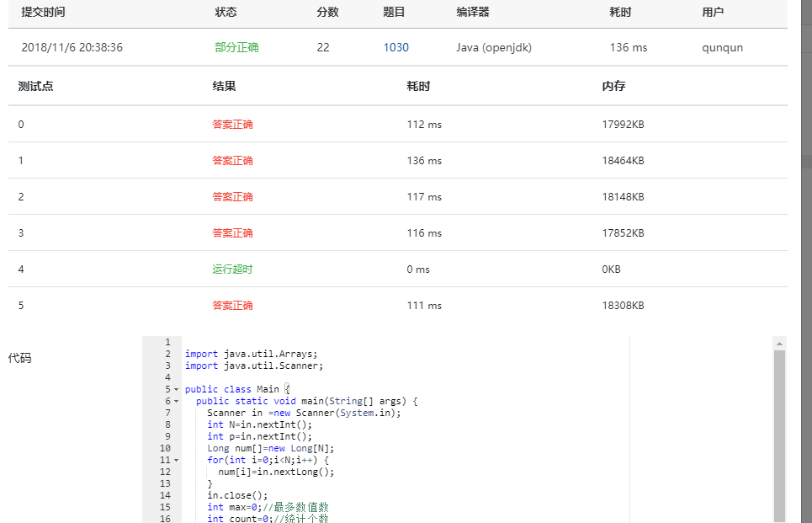Viewport: 812px width, 523px height.
Task: Click test point 3 result 答案正确
Action: pos(232,233)
